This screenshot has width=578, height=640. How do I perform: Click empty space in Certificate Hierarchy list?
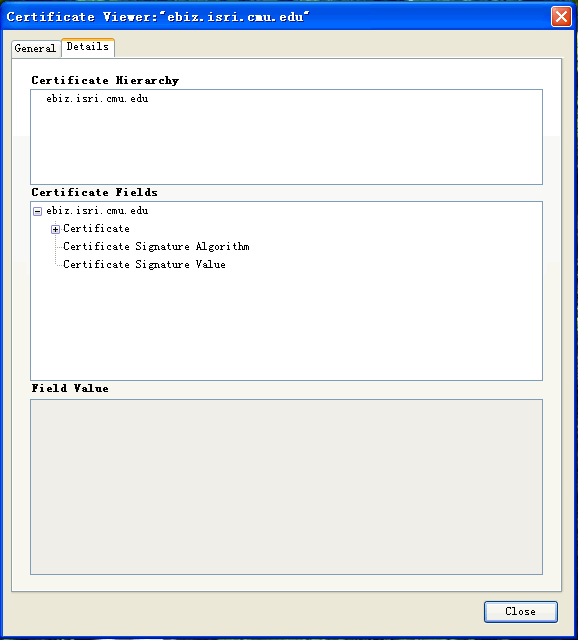[x=286, y=147]
